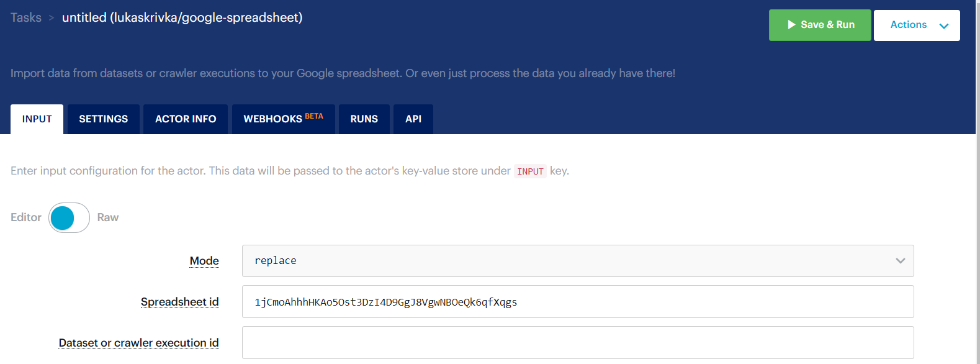
Task: Go to the WEBHOOKS beta tab
Action: click(284, 119)
